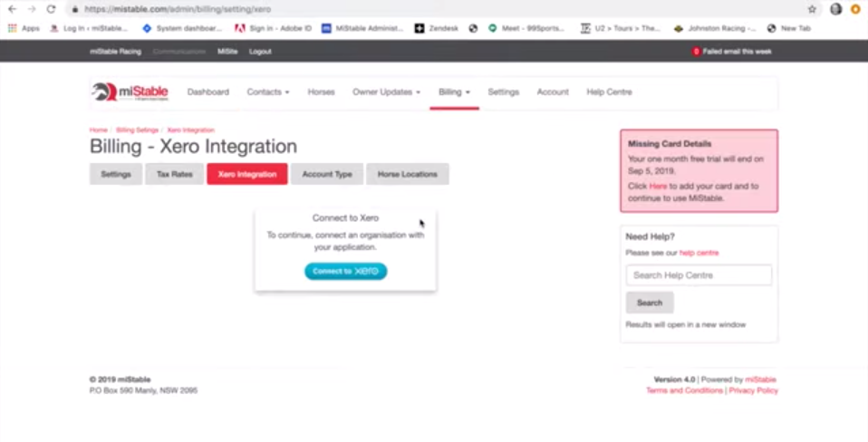Viewport: 868px width, 442px height.
Task: Reload the page with the refresh icon
Action: point(51,9)
